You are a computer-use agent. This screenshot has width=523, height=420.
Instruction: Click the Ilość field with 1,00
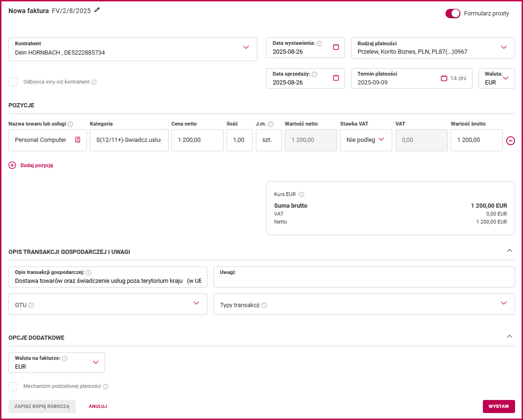tap(240, 140)
